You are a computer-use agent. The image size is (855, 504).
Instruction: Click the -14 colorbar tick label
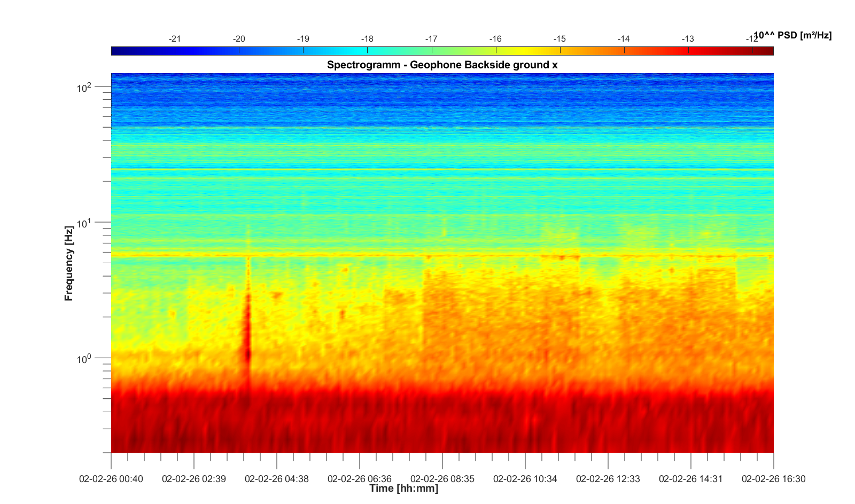pyautogui.click(x=624, y=39)
